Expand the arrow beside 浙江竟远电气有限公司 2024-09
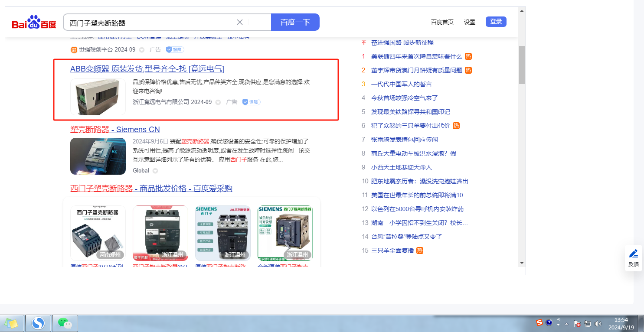Viewport: 644px width, 332px height. pyautogui.click(x=218, y=102)
